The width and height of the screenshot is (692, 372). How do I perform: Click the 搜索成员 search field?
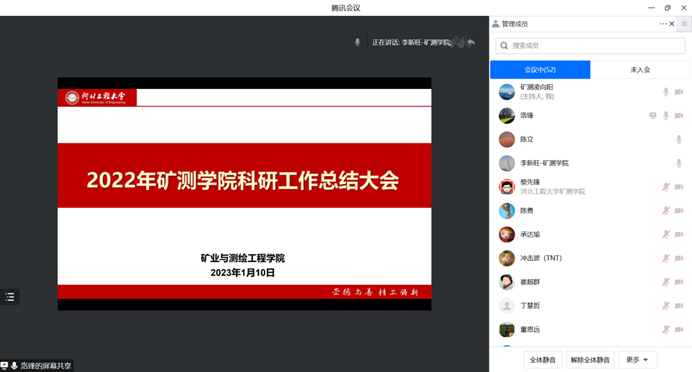coord(590,45)
